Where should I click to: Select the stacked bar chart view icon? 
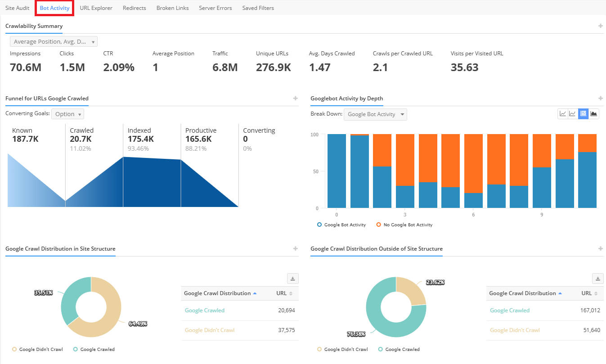pyautogui.click(x=584, y=114)
